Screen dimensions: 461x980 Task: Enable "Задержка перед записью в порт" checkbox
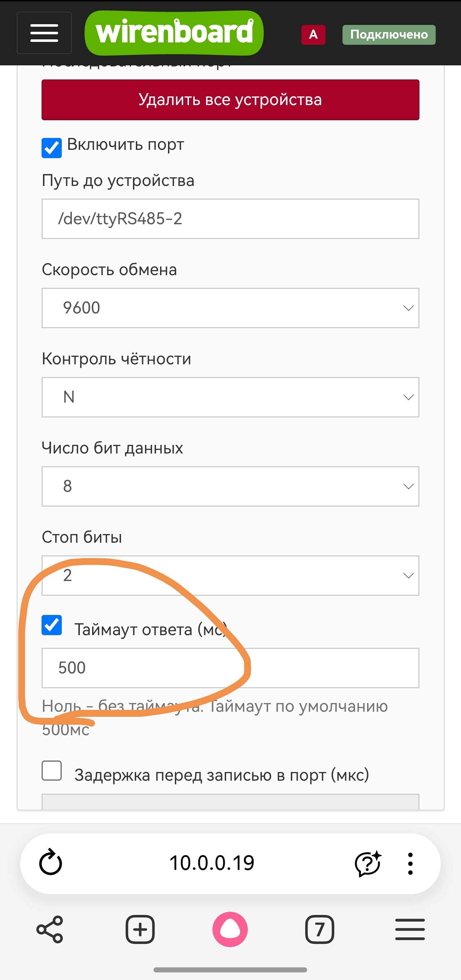[x=52, y=770]
